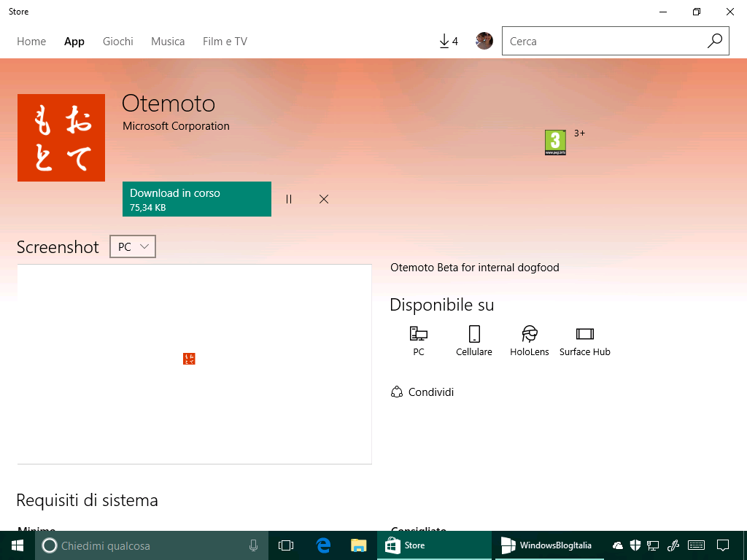Pause the Otemoto download
Screen dimensions: 747x560
click(x=289, y=199)
